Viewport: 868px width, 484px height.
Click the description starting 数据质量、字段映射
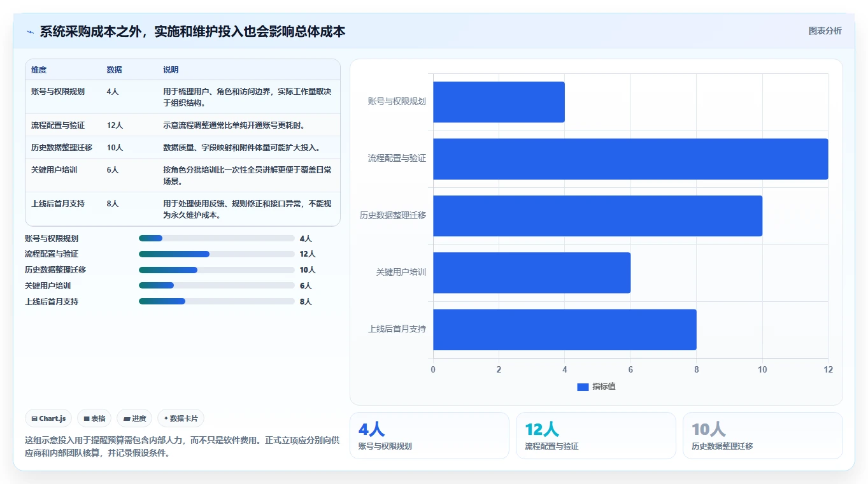pos(243,148)
